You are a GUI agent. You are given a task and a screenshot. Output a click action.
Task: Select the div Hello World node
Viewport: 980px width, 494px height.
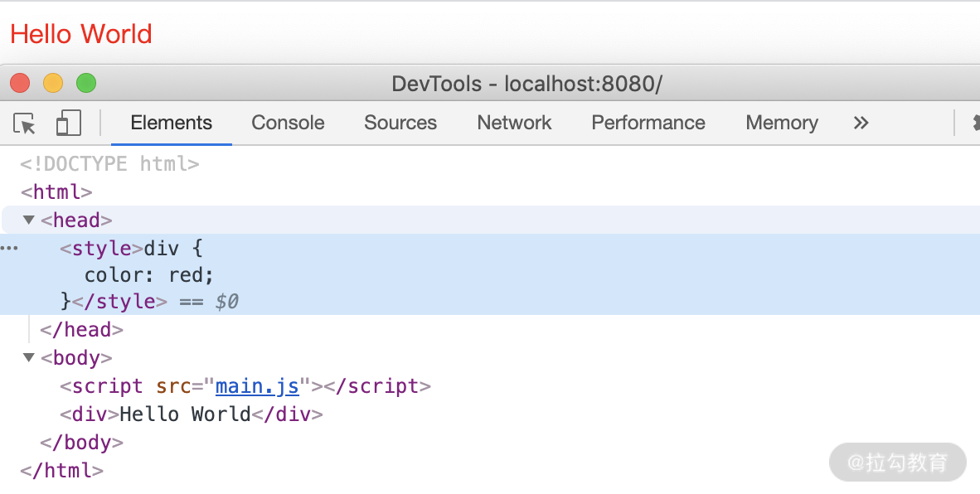coord(190,414)
